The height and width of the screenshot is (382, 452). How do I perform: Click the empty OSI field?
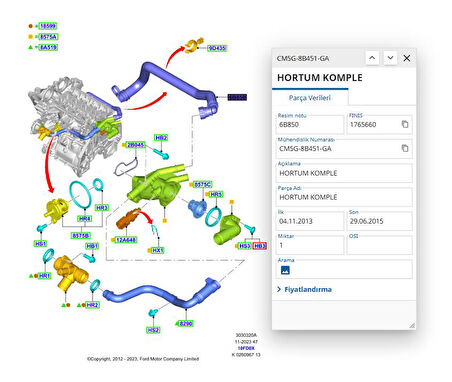380,245
